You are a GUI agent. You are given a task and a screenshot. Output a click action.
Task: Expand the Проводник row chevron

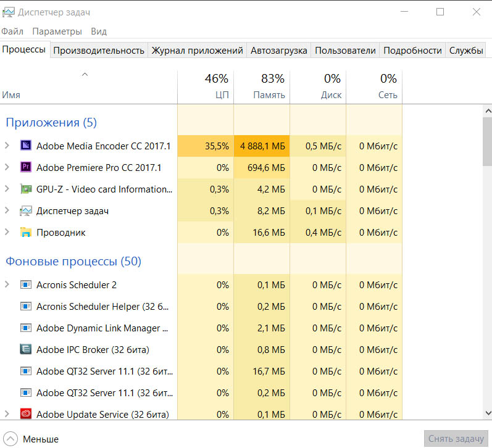7,232
